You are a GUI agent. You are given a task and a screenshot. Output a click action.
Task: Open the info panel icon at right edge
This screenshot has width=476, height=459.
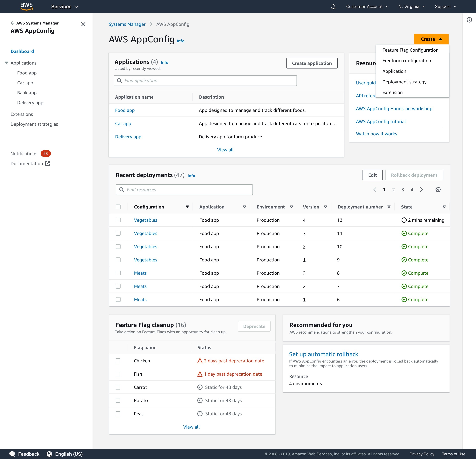pyautogui.click(x=469, y=20)
